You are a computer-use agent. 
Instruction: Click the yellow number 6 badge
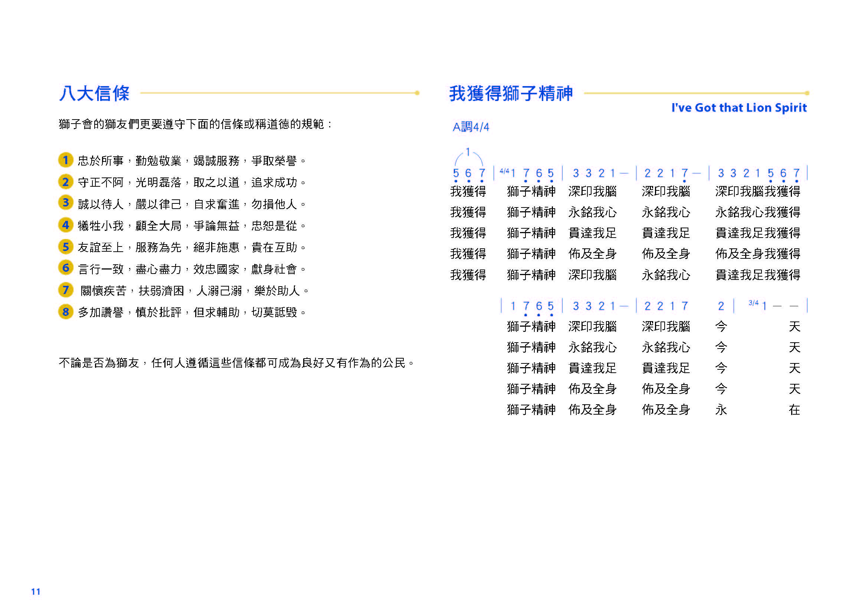65,268
